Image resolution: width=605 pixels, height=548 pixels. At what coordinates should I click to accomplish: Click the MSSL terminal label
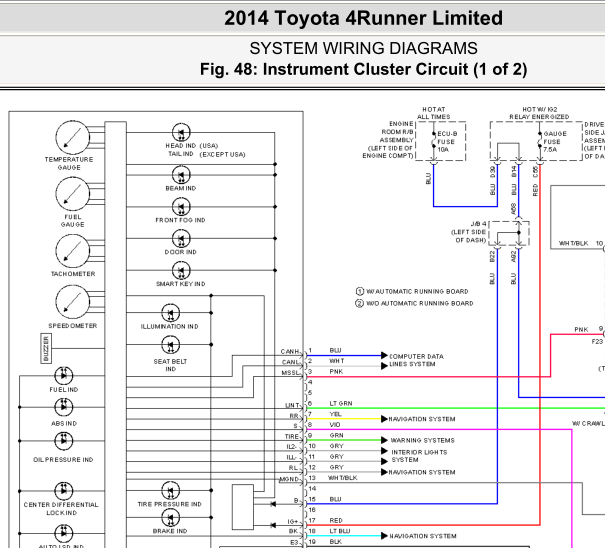tap(291, 373)
